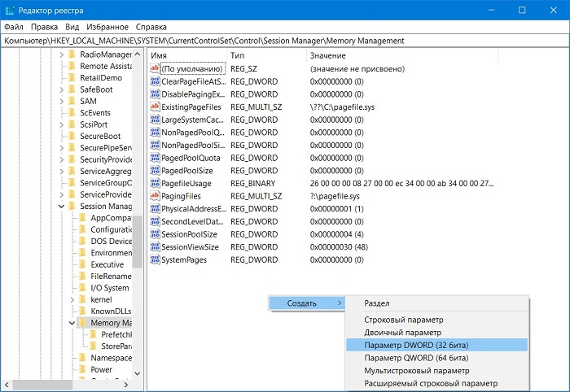Click tree horizontal scrollbar left arrow

7,385
